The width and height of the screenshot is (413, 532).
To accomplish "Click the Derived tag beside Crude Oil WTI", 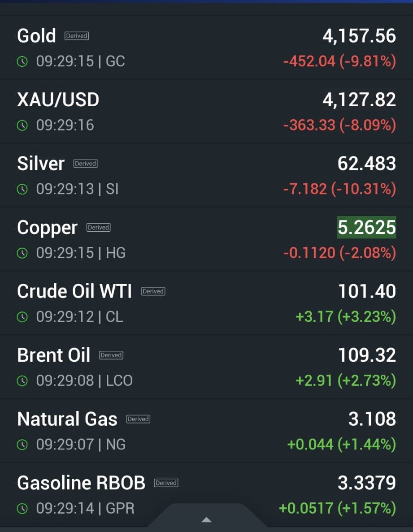I will [153, 291].
